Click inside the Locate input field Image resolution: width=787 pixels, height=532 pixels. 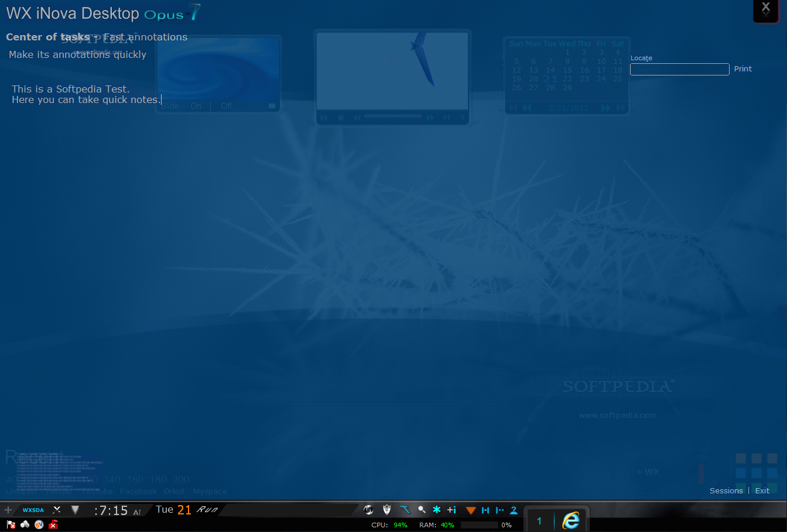pos(679,69)
